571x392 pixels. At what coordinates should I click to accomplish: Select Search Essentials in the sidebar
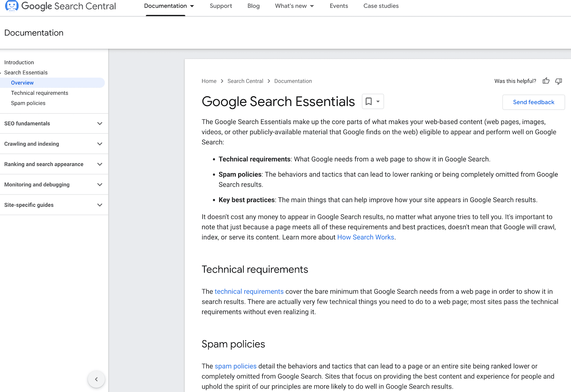26,73
